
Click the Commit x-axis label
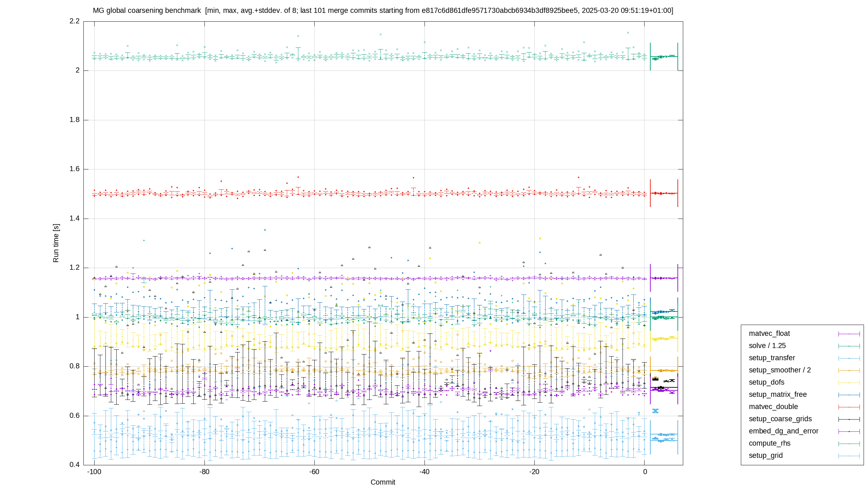pos(383,482)
